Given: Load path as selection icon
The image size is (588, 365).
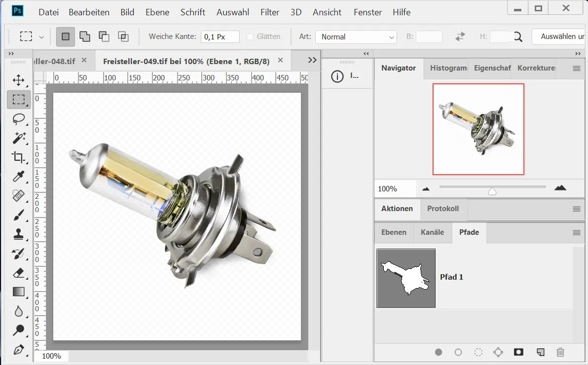Looking at the screenshot, I should (x=478, y=352).
